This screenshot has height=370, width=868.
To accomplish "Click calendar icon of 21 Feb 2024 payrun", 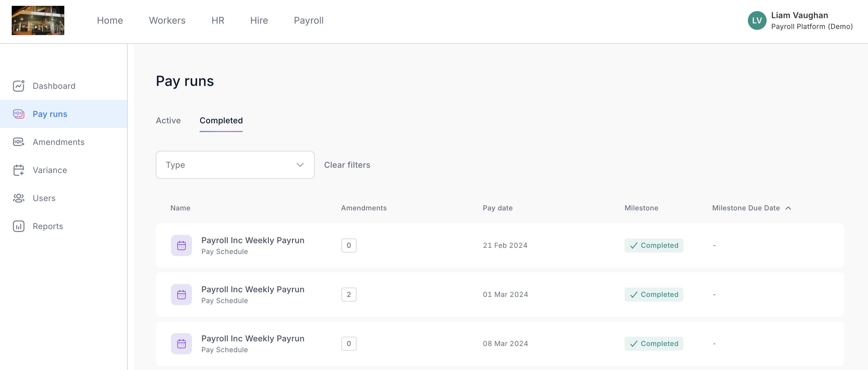I will point(181,245).
